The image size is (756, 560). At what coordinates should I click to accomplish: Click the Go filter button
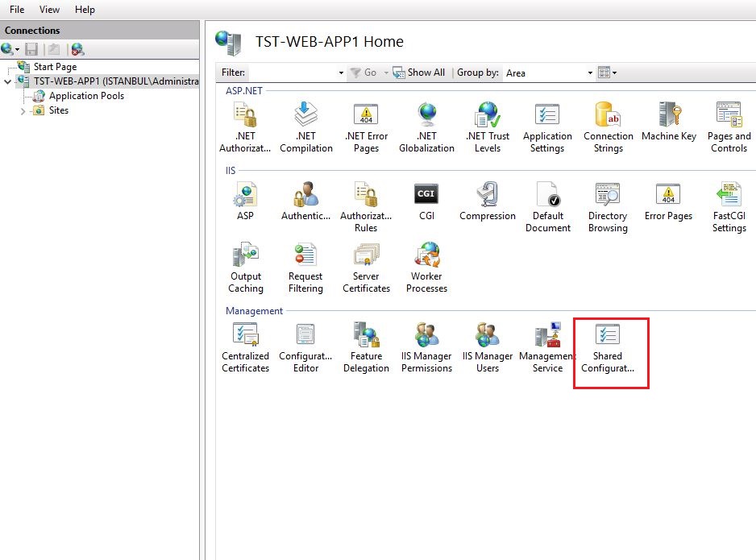pyautogui.click(x=363, y=73)
